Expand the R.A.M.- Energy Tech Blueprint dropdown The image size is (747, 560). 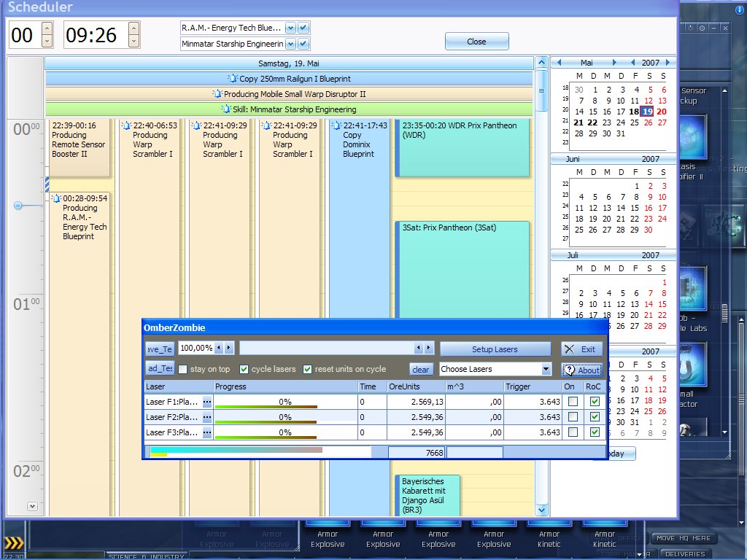(290, 28)
